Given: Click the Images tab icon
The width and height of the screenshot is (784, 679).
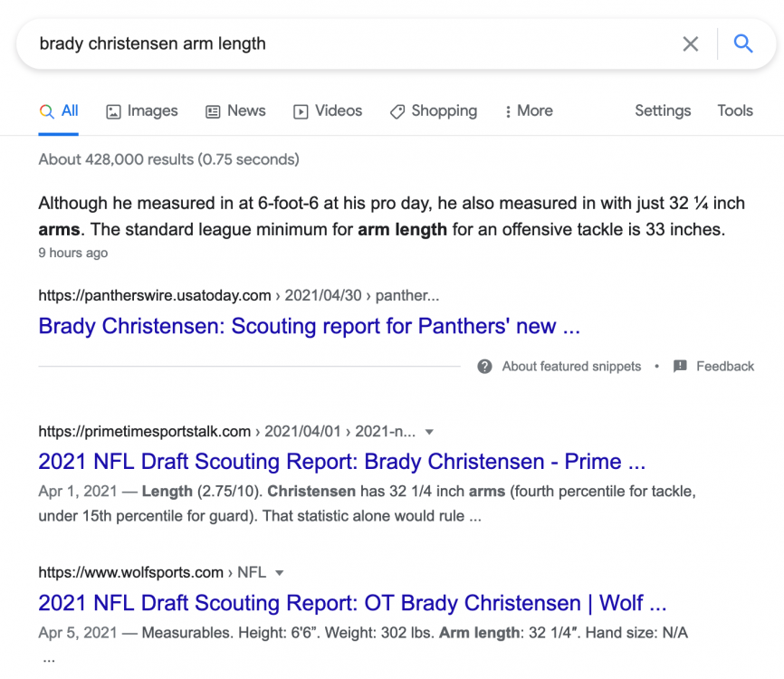Looking at the screenshot, I should coord(114,111).
